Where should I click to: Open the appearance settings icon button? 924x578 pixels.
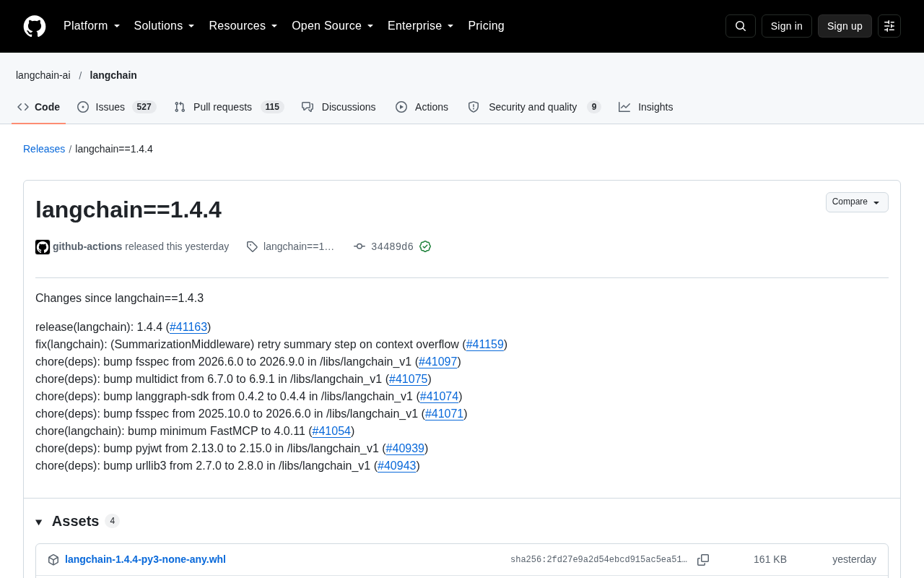point(889,26)
